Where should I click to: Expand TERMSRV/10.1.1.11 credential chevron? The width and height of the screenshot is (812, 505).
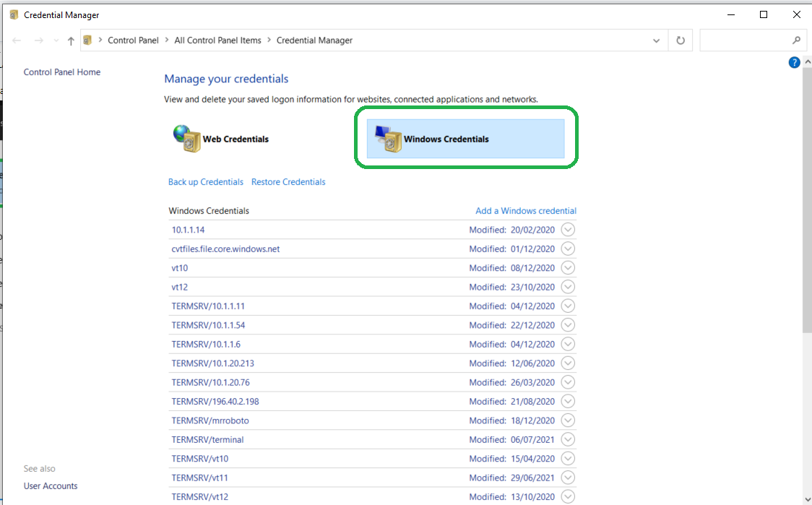[568, 306]
